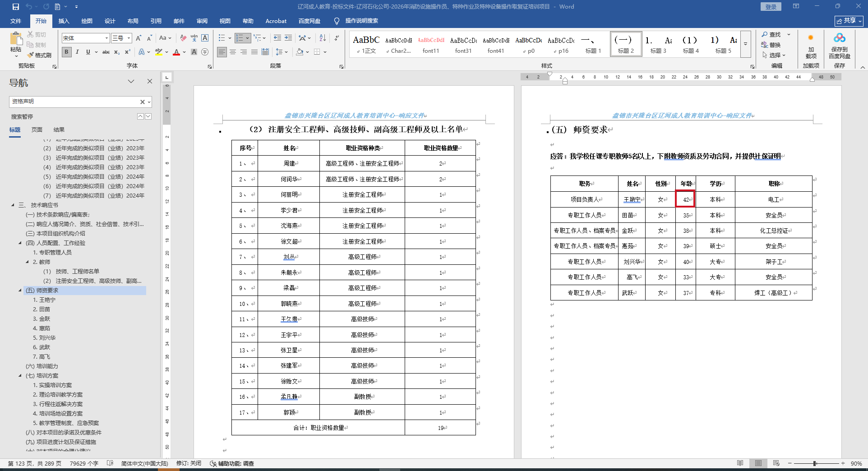Image resolution: width=868 pixels, height=471 pixels.
Task: Apply character border icon
Action: coord(205,38)
